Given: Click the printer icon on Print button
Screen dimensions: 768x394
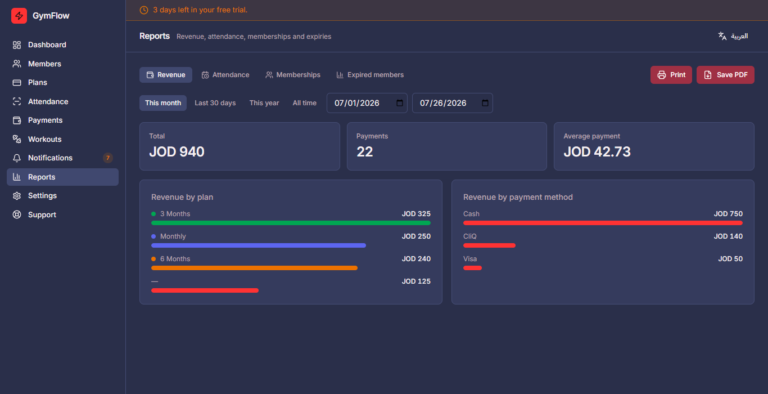Looking at the screenshot, I should pyautogui.click(x=661, y=75).
